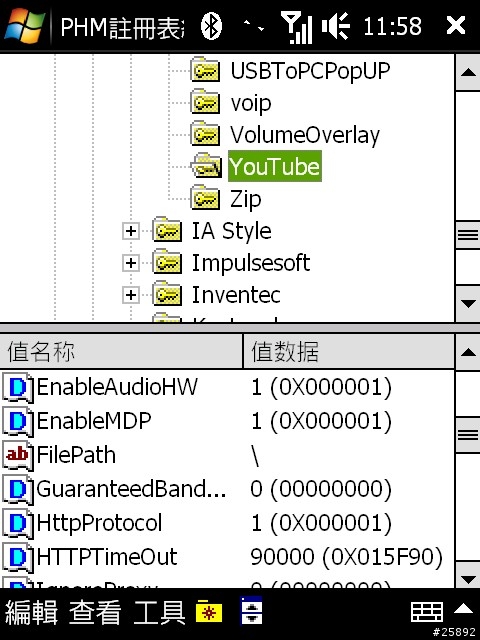Click the FilePath string value icon

click(18, 455)
